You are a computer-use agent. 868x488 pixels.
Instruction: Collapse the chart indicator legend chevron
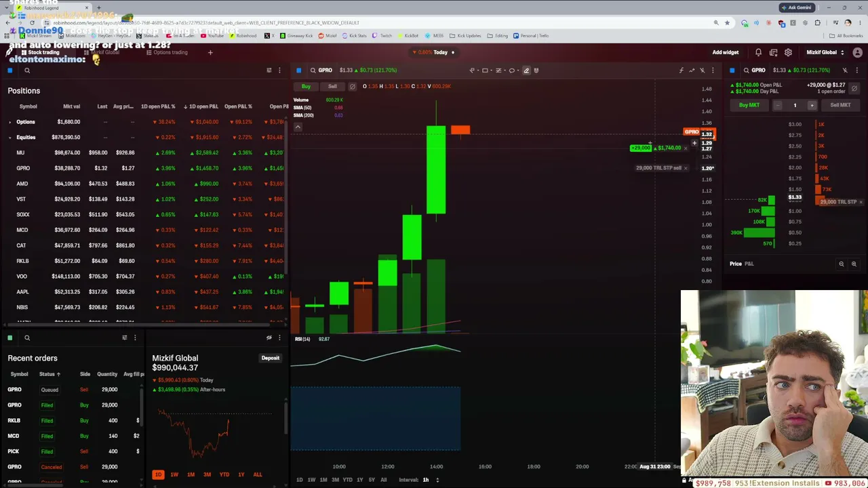[x=298, y=127]
